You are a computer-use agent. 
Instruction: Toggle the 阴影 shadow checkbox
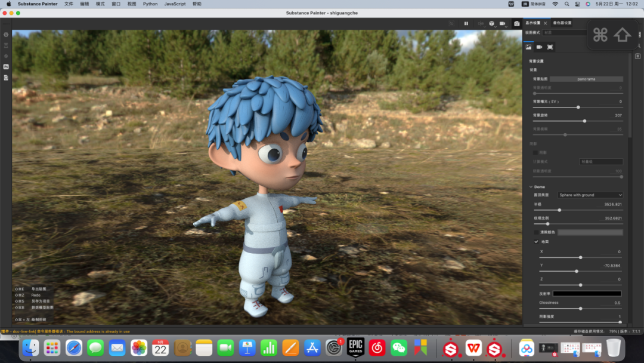coord(535,152)
